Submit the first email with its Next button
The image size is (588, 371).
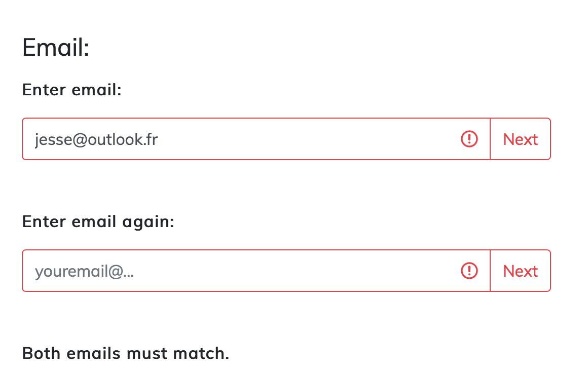point(520,139)
